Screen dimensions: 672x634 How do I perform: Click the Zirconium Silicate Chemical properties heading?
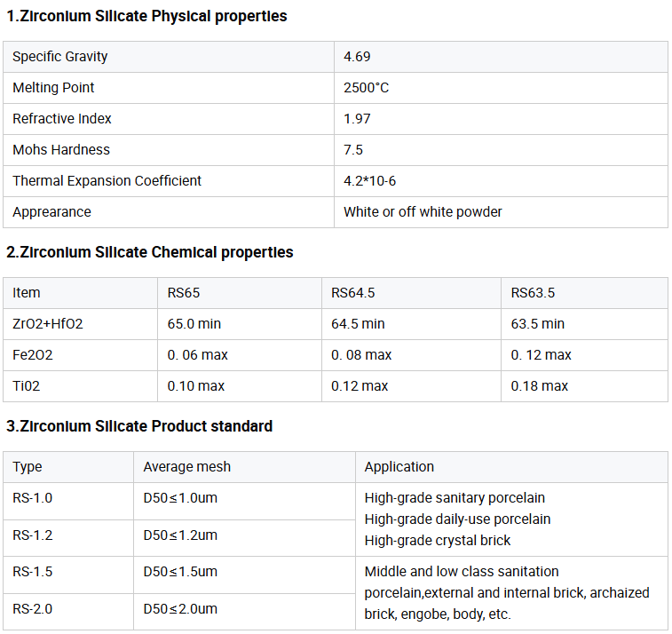click(149, 252)
